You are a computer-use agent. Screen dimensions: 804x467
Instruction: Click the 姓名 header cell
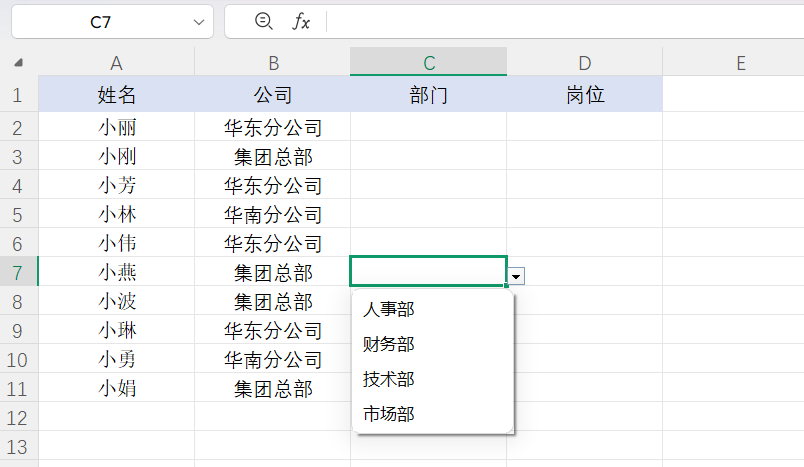(116, 94)
